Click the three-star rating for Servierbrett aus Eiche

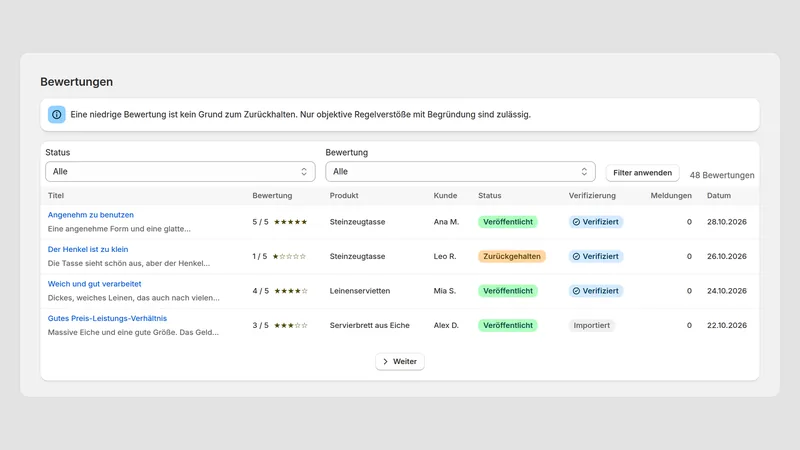(x=291, y=326)
